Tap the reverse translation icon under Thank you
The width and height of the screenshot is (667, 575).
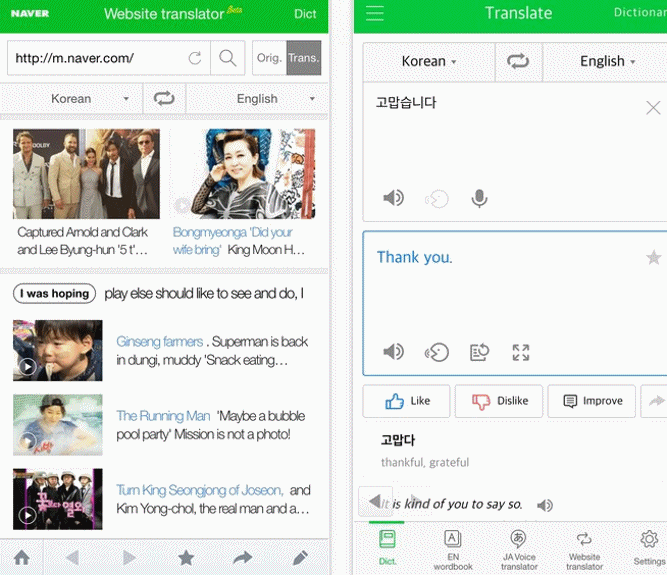479,352
